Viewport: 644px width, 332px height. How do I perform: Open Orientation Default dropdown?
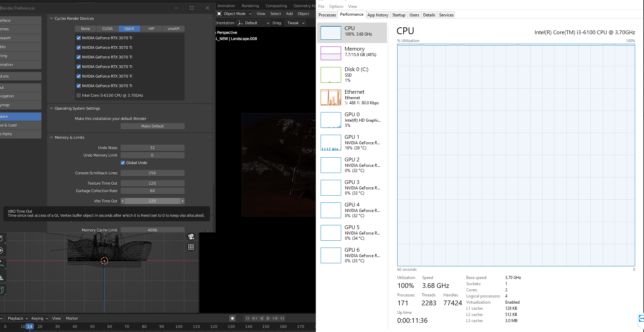(254, 23)
